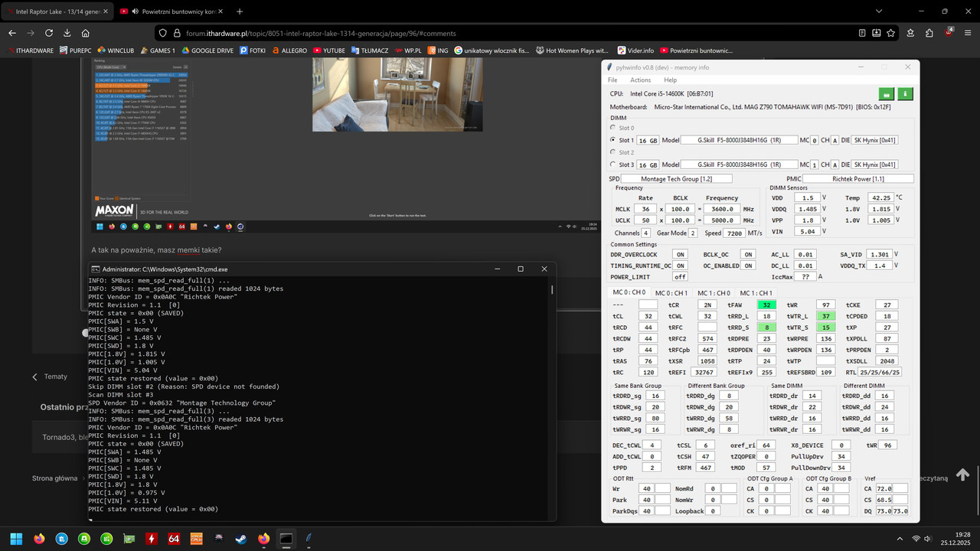Select the disabled Slot 0 radio button

coord(612,128)
